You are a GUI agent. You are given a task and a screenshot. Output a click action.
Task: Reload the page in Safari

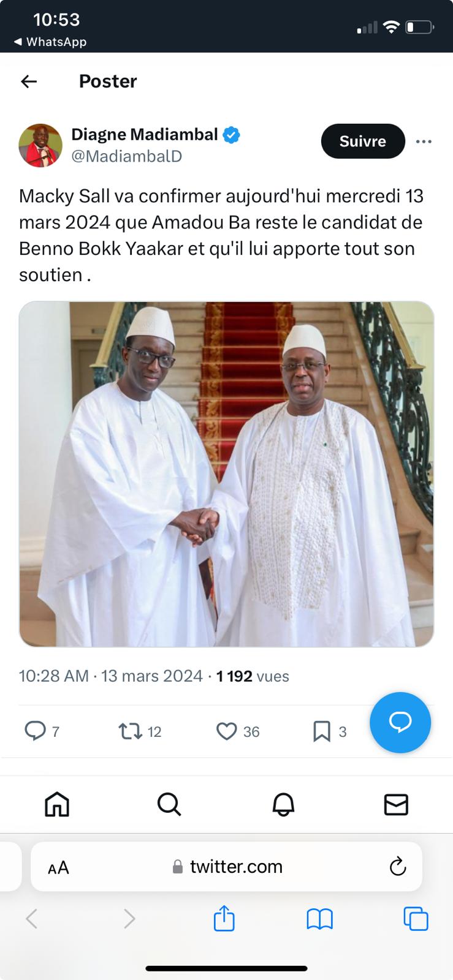tap(398, 867)
